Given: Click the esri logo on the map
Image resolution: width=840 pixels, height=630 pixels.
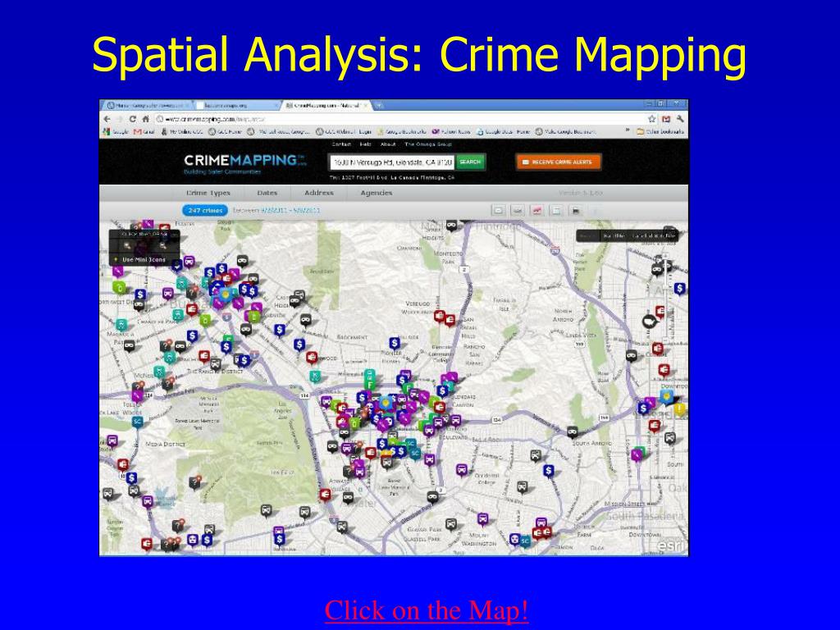Looking at the screenshot, I should (x=671, y=546).
